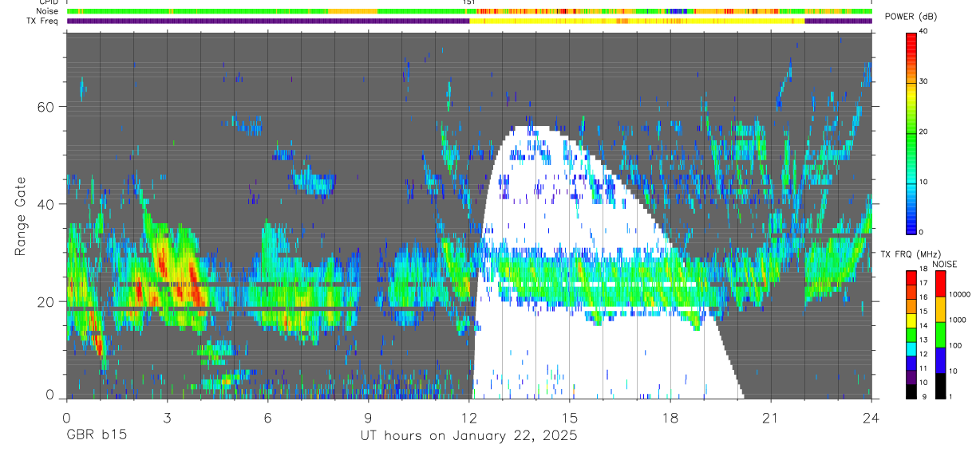The height and width of the screenshot is (452, 980).
Task: Click UT hour 15 on time axis
Action: click(x=570, y=417)
